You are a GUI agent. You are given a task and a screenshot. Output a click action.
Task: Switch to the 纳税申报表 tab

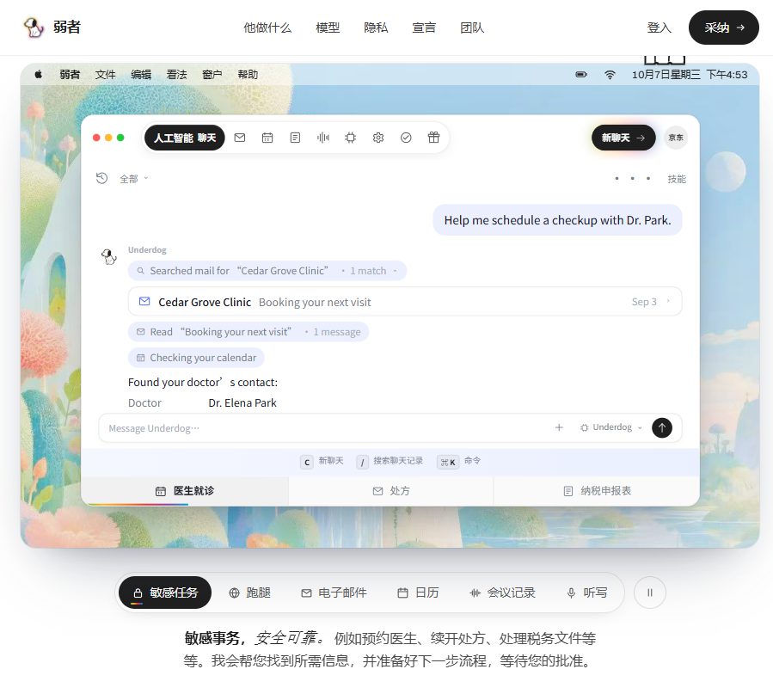pyautogui.click(x=597, y=491)
